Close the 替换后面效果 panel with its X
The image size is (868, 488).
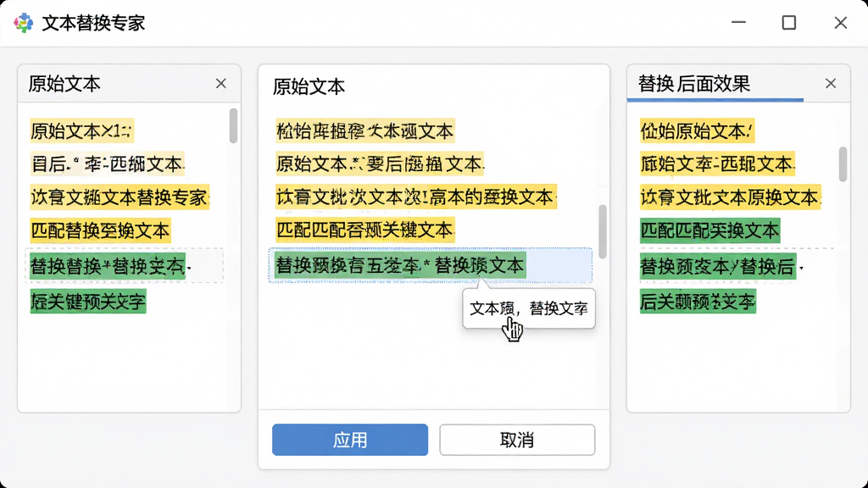pos(831,84)
